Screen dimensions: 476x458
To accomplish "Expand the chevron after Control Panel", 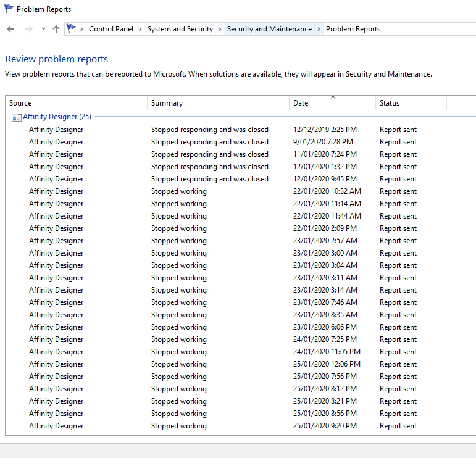I will pyautogui.click(x=140, y=29).
